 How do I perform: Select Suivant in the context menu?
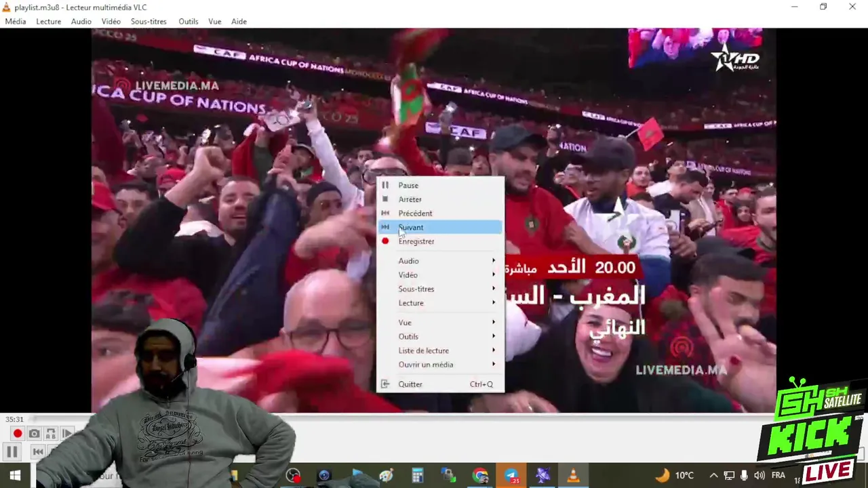[x=440, y=227]
